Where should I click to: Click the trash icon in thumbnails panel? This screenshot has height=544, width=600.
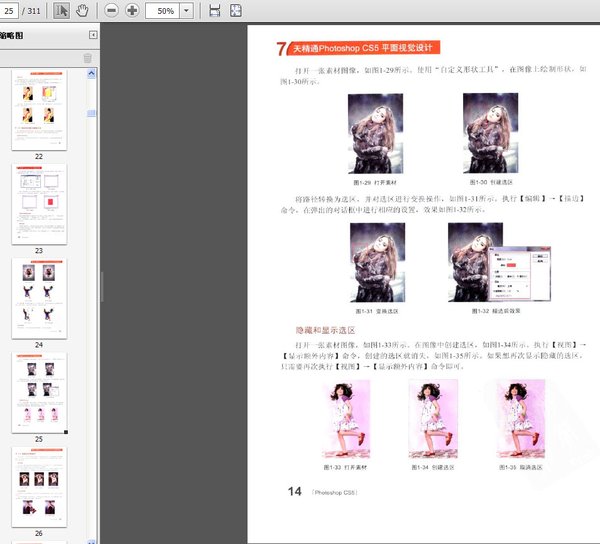pos(87,58)
